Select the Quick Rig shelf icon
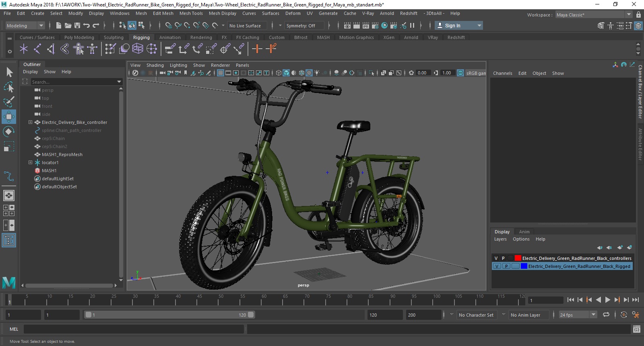Screen dimensions: 644x346 coord(78,49)
